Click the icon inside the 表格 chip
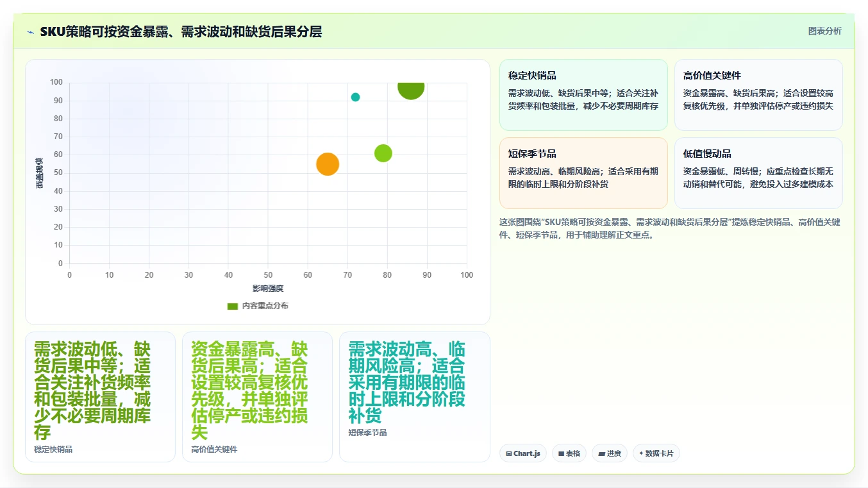The image size is (868, 488). [x=562, y=453]
